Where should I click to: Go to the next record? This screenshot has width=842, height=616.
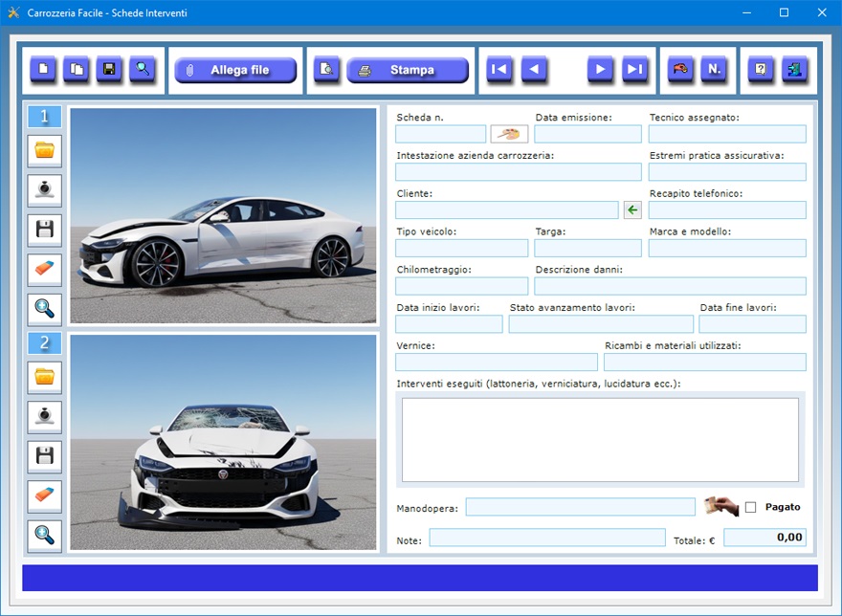tap(600, 70)
